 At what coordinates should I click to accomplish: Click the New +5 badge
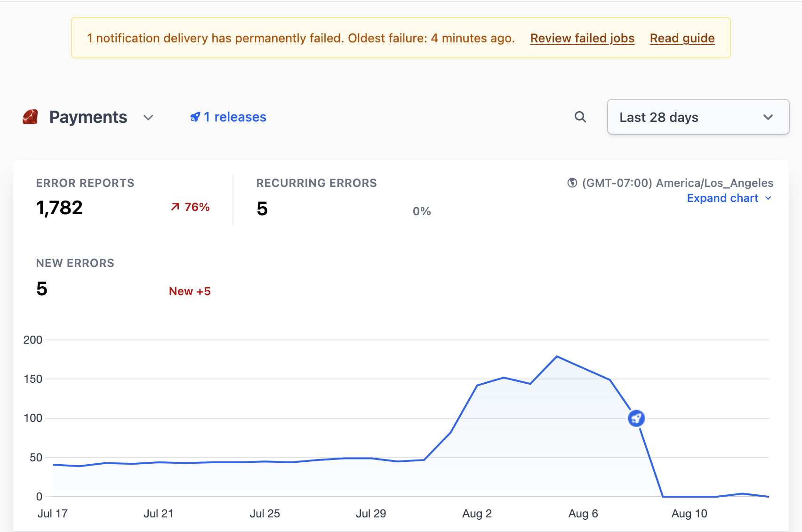190,291
